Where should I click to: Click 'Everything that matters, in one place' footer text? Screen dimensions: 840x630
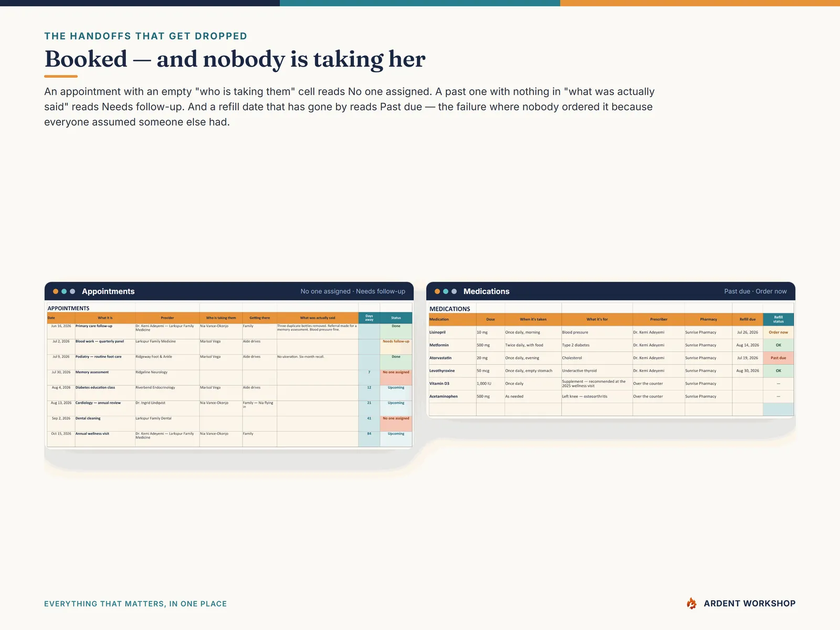(x=135, y=604)
